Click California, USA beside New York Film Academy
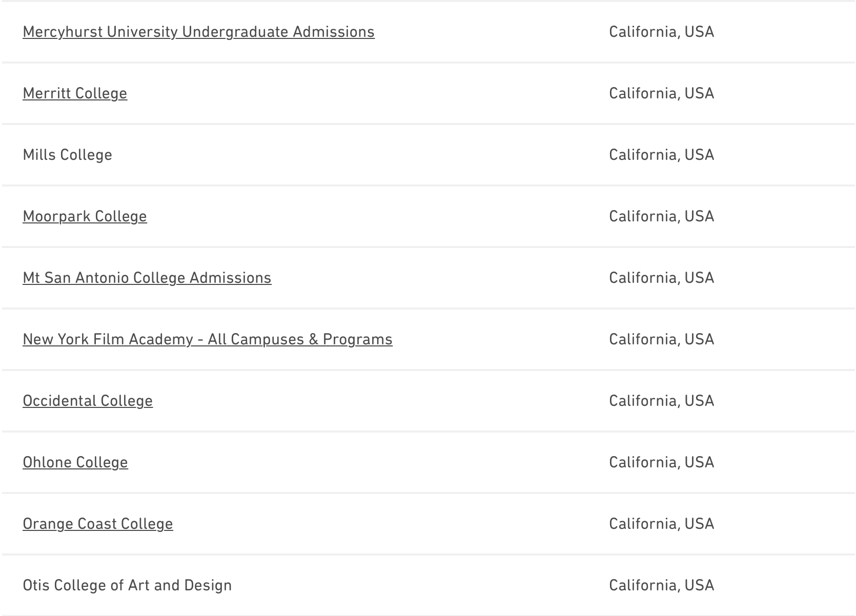This screenshot has width=856, height=616. 661,339
